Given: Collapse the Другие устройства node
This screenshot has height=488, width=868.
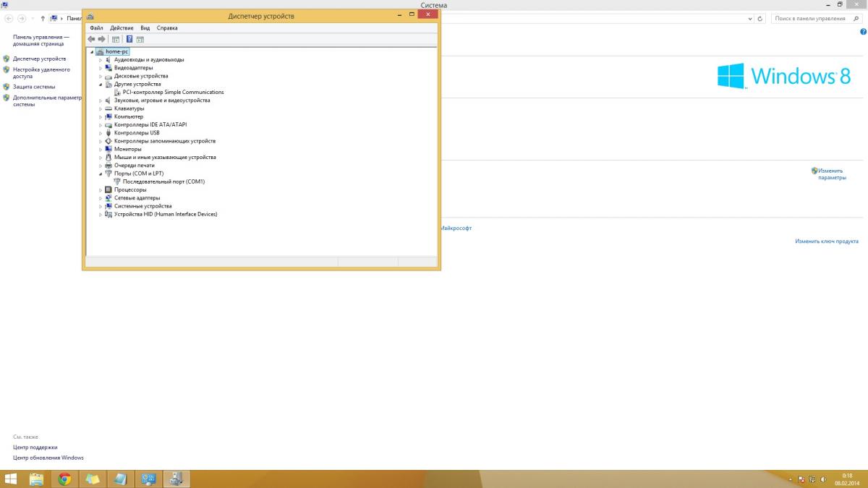Looking at the screenshot, I should point(101,85).
